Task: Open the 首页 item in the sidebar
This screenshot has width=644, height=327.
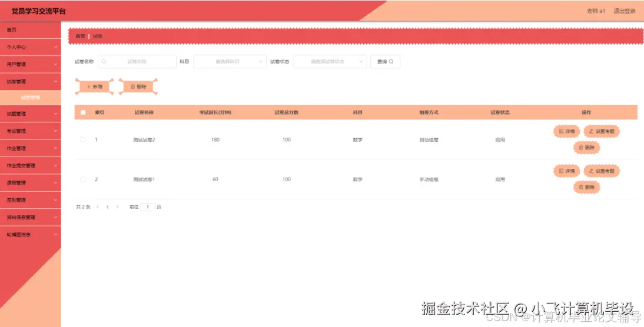Action: [x=31, y=30]
